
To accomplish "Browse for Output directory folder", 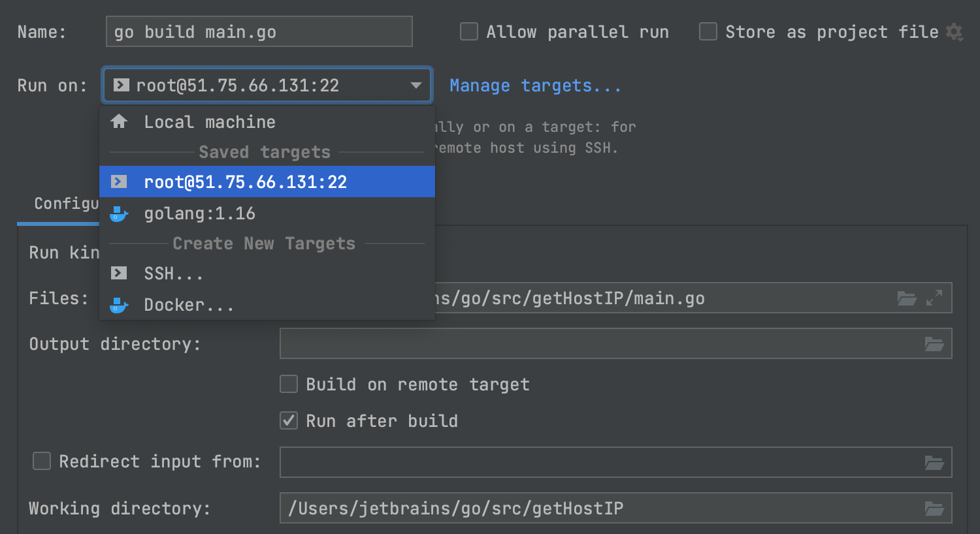I will [934, 344].
